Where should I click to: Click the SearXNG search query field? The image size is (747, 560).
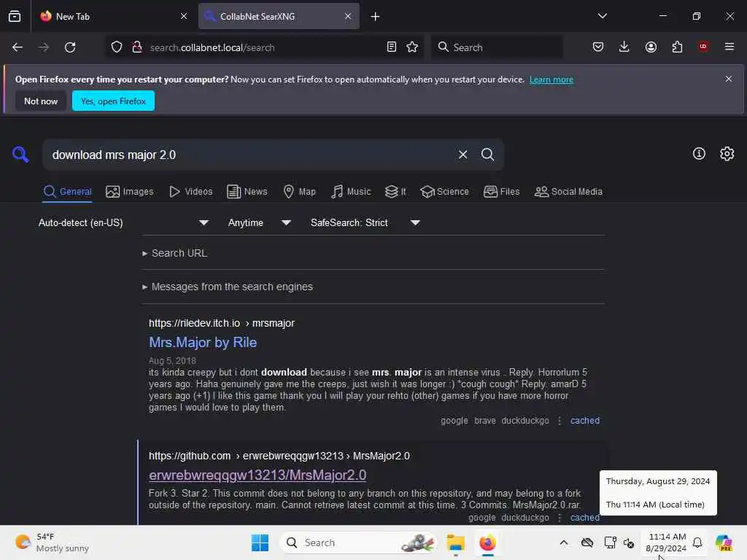[x=250, y=155]
